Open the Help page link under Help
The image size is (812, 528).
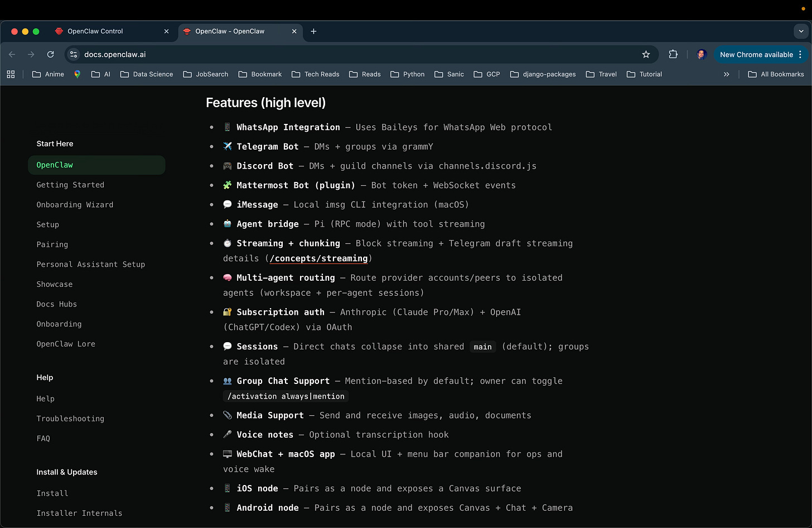pyautogui.click(x=45, y=399)
